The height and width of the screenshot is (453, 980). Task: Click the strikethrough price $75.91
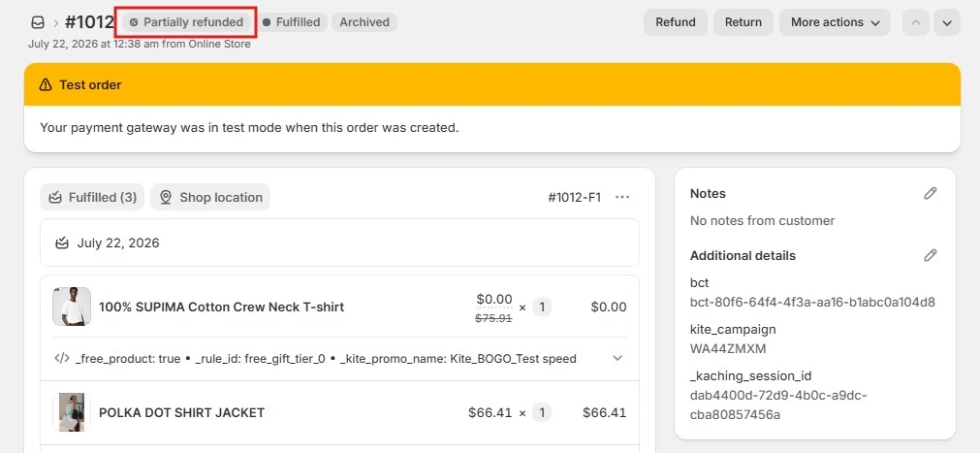[493, 318]
